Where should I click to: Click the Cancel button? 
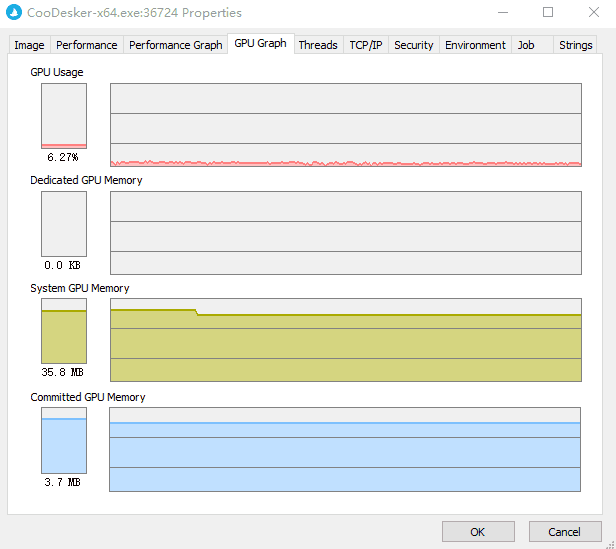[565, 531]
